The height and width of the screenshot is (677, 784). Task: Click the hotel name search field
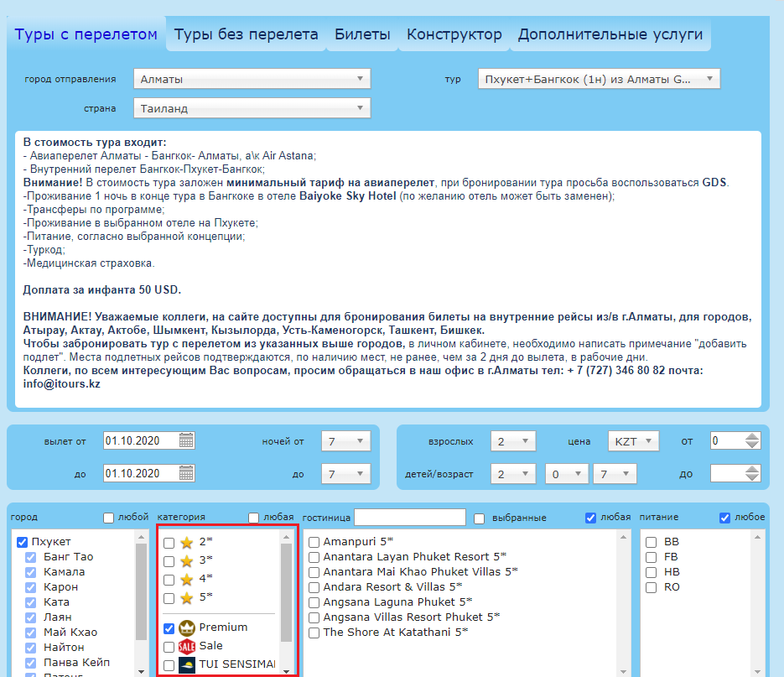point(409,518)
